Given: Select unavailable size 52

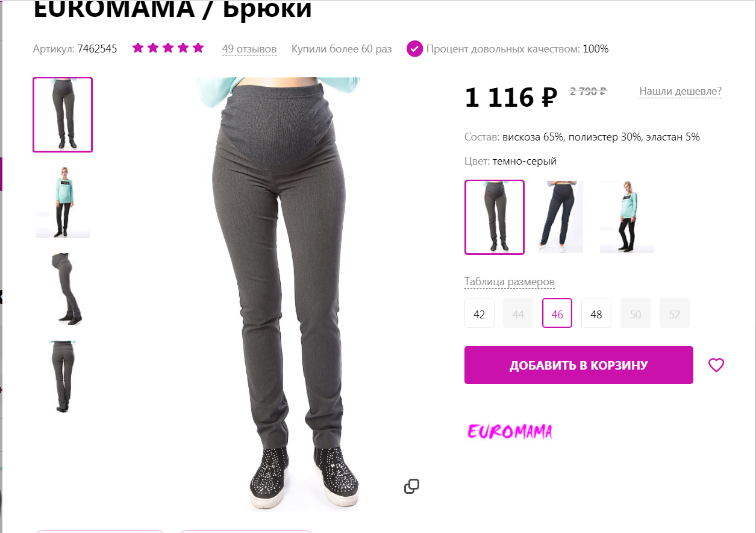Looking at the screenshot, I should [675, 313].
